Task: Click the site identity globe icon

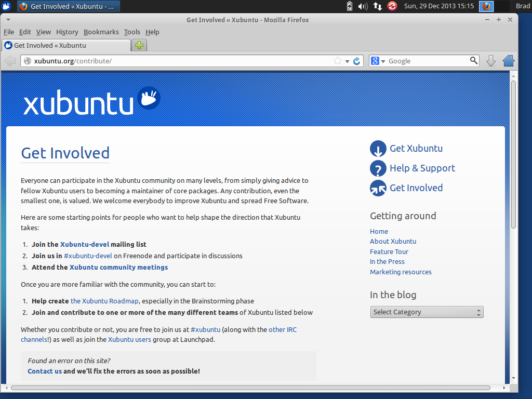Action: coord(28,61)
